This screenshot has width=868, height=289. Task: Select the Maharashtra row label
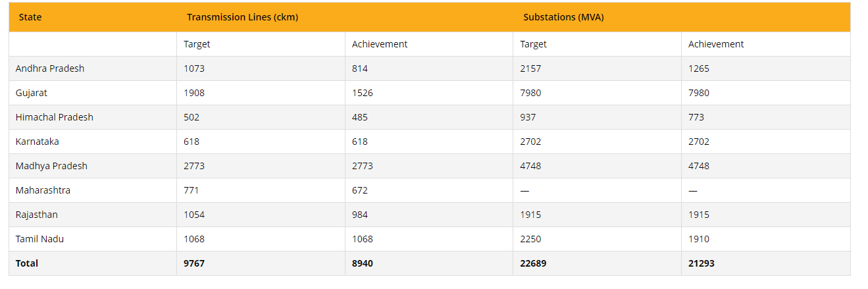(43, 190)
